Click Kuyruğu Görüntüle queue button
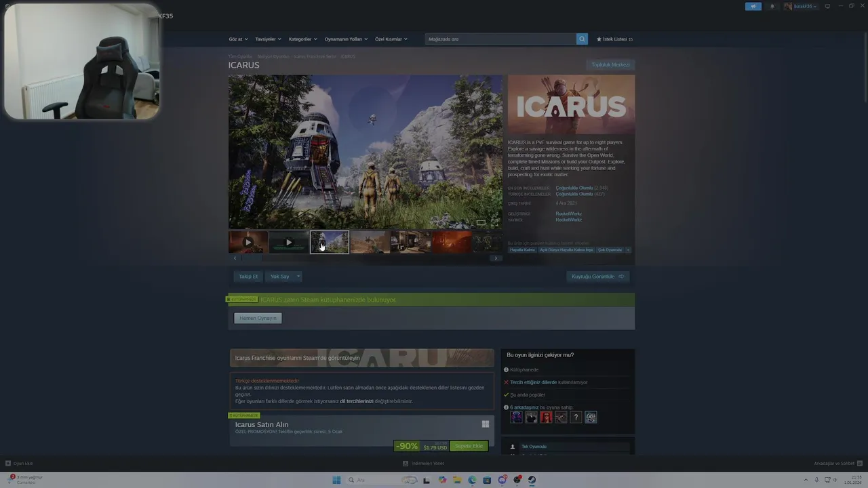The width and height of the screenshot is (868, 488). point(598,277)
